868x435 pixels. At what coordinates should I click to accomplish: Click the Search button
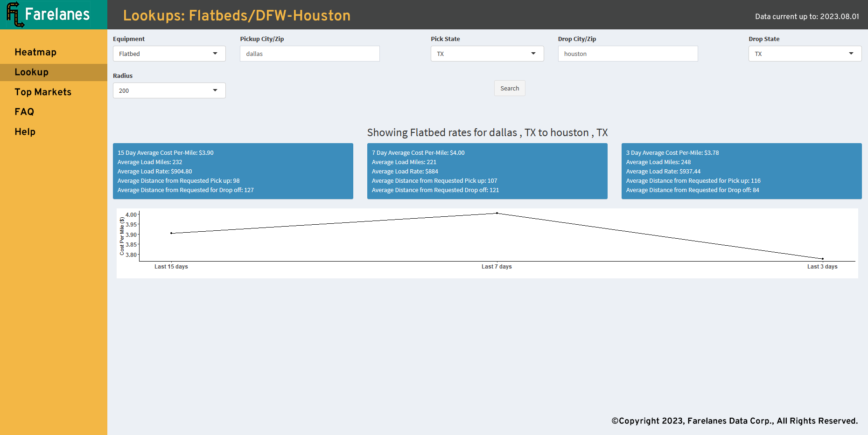(510, 88)
